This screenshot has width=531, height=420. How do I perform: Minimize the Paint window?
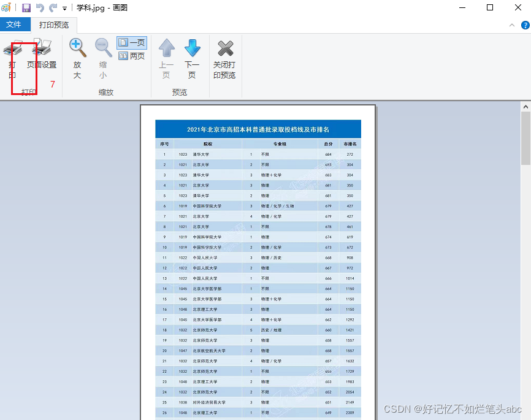tap(462, 7)
